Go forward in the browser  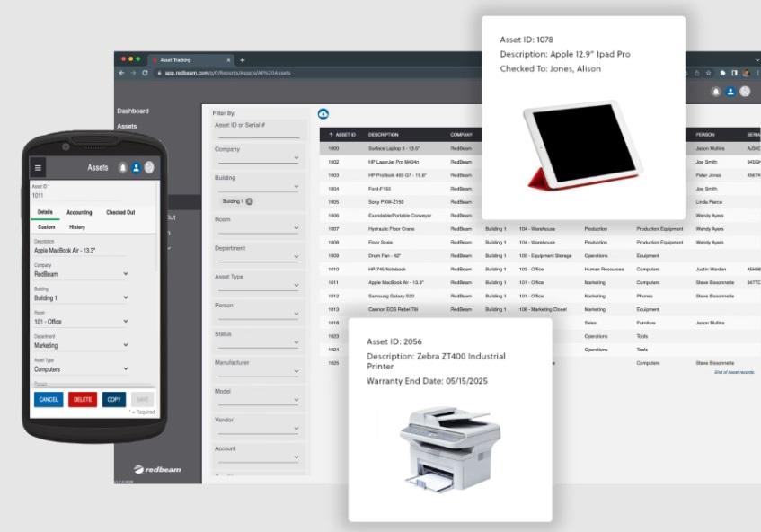134,73
